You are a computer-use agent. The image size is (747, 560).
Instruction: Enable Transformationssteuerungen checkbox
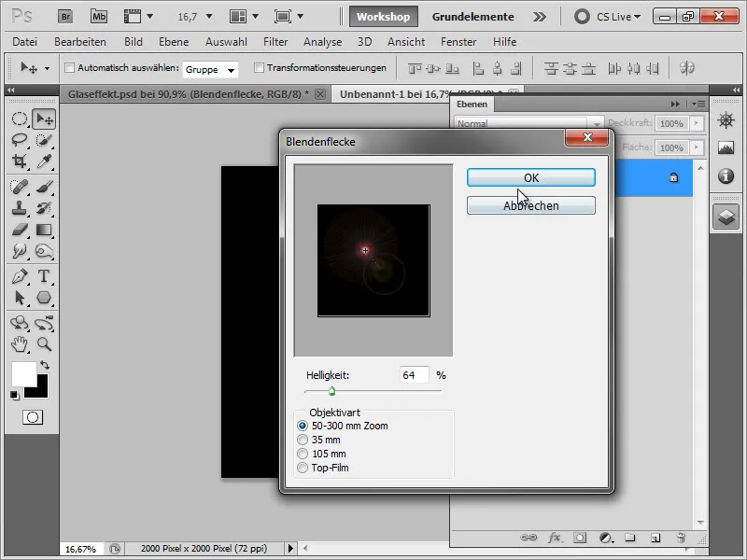[x=259, y=67]
